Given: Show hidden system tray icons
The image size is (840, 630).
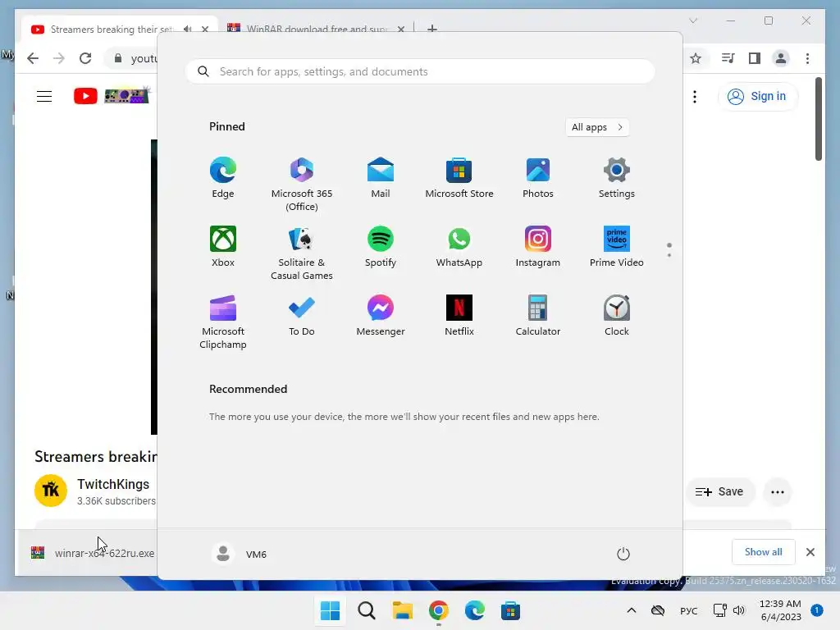Looking at the screenshot, I should tap(632, 610).
